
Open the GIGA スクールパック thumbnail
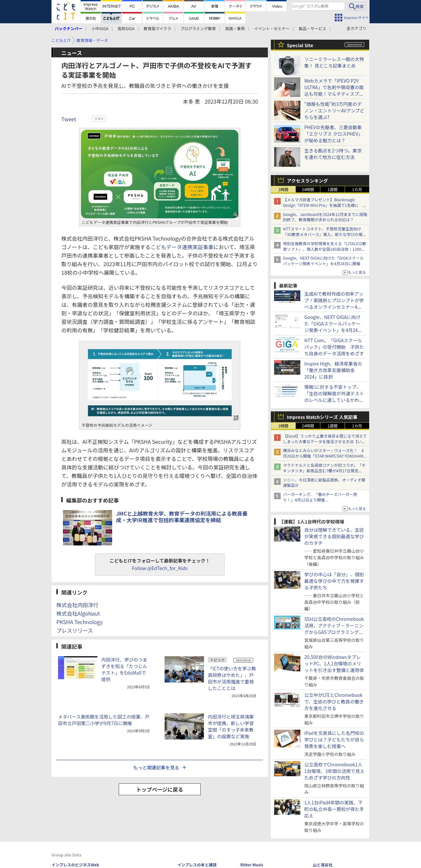click(287, 345)
